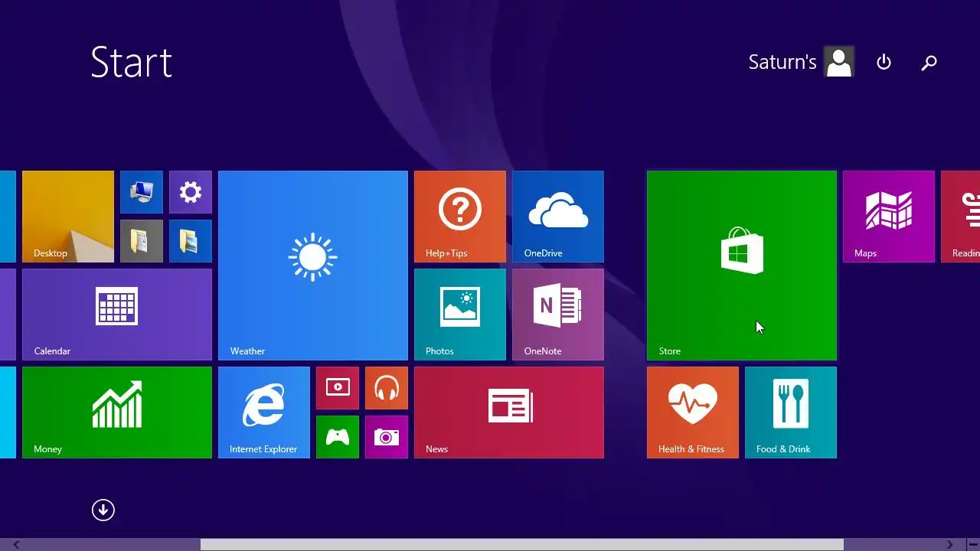Screen dimensions: 980x551
Task: Open the Photos tile
Action: pyautogui.click(x=460, y=315)
